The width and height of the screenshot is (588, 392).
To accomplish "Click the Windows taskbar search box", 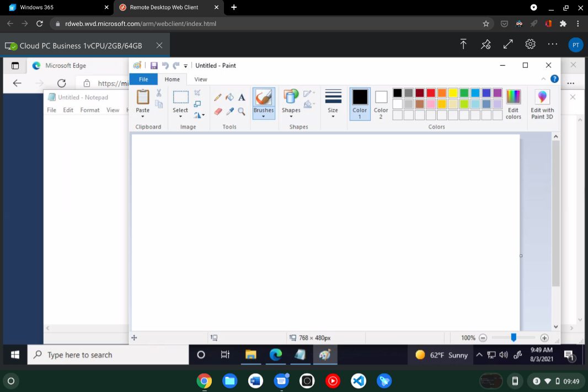I will click(108, 355).
